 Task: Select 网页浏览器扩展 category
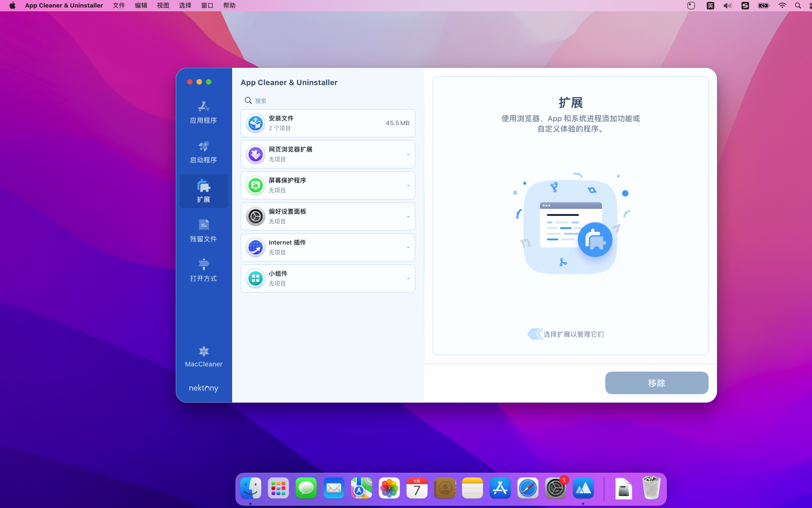tap(328, 154)
